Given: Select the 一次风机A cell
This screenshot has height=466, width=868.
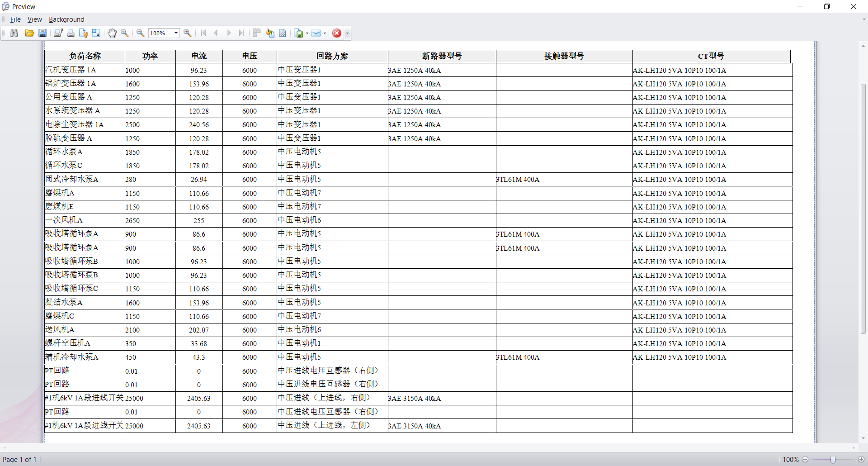Looking at the screenshot, I should point(85,220).
